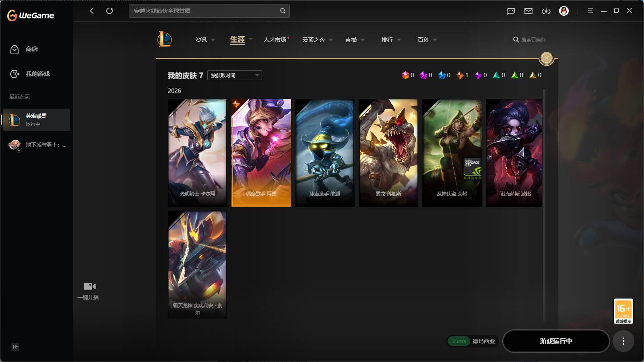Click the skin list vertical scrollbar
Screen dimensions: 644x362
pos(544,205)
